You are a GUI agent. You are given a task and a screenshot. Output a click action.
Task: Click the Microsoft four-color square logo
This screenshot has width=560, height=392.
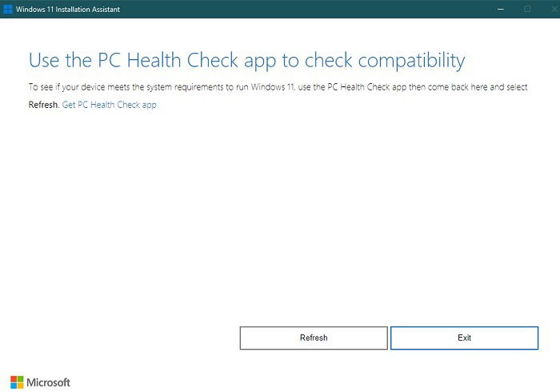coord(17,382)
